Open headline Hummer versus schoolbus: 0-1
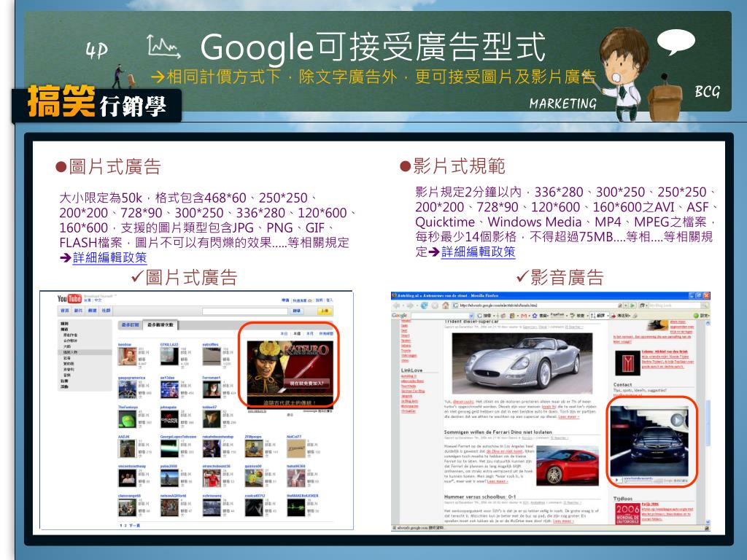The height and width of the screenshot is (560, 747). (480, 496)
